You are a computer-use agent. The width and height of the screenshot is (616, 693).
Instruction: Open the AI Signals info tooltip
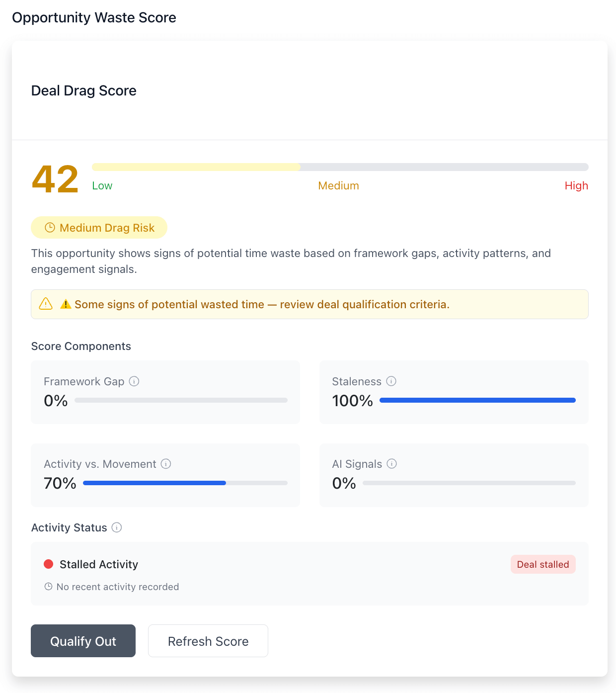coord(392,464)
